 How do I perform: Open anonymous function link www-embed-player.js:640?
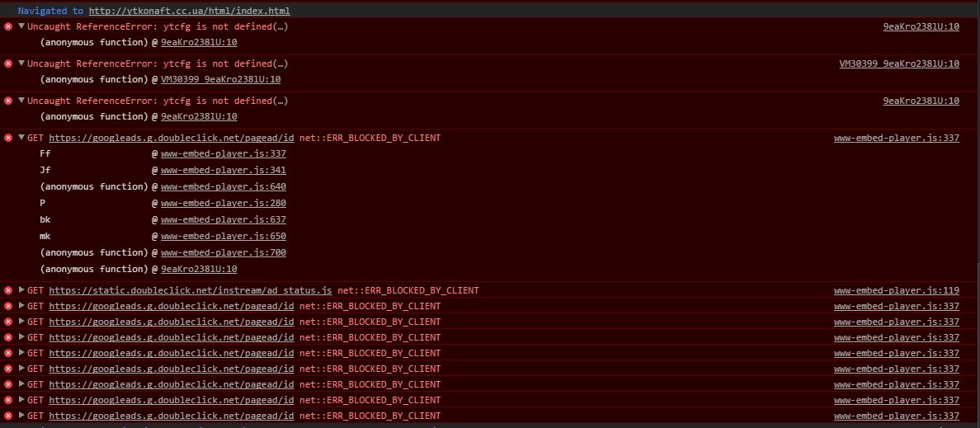click(x=223, y=187)
